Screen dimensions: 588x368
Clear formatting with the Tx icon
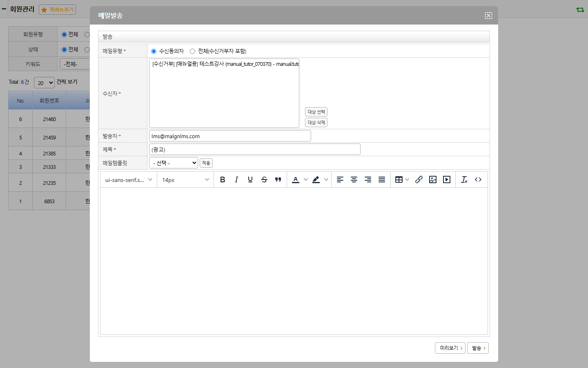[x=464, y=180]
